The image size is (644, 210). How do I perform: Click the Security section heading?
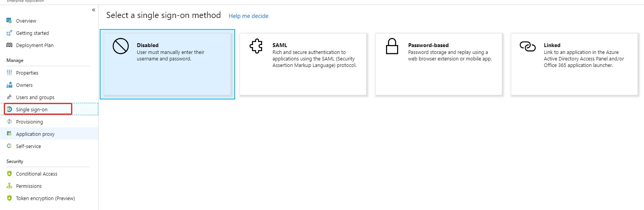(15, 161)
